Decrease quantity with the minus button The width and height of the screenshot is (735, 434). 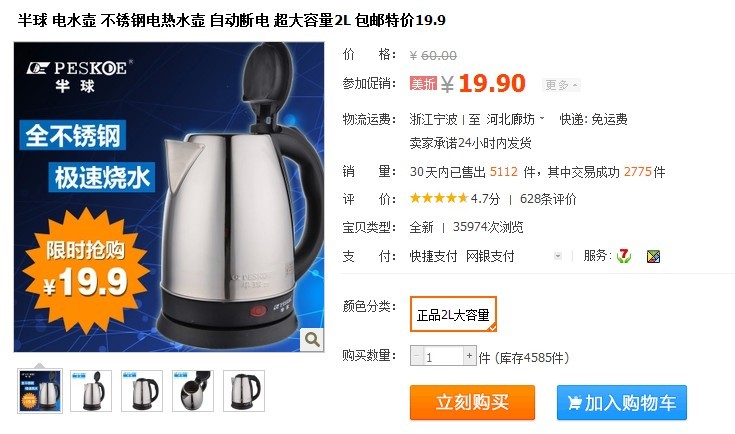tap(417, 356)
